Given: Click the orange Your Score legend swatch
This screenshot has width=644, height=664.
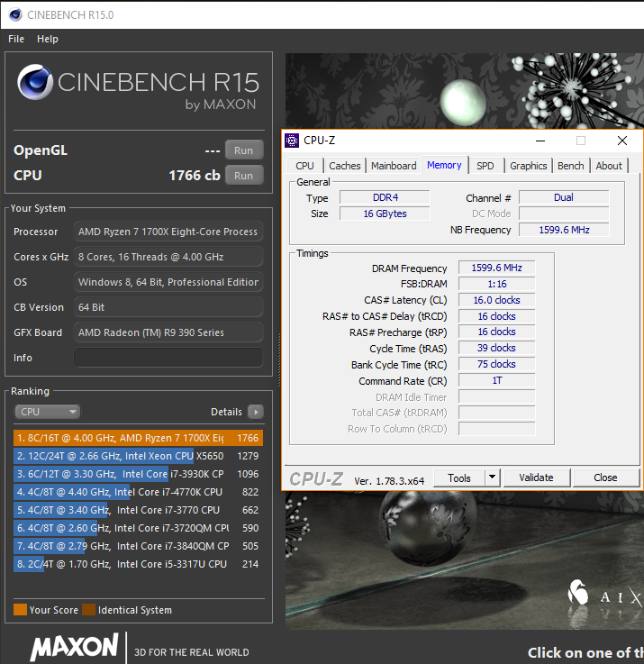Looking at the screenshot, I should coord(20,609).
